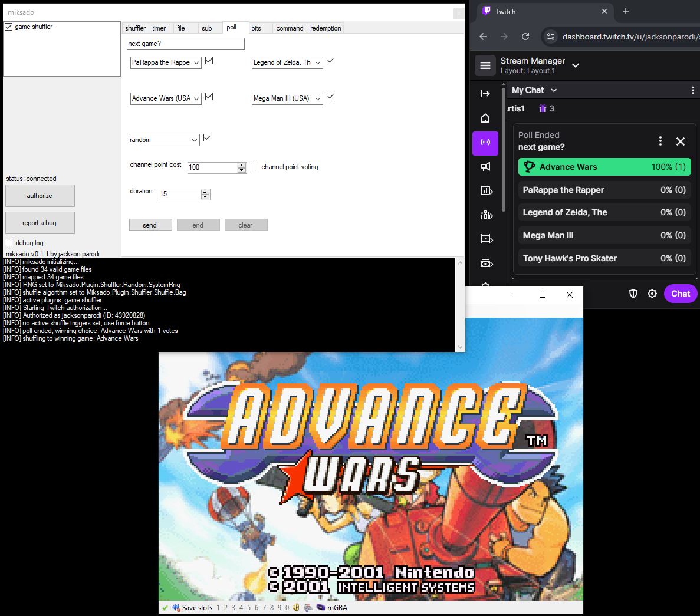The image size is (700, 616).
Task: Go forward in the browser
Action: pyautogui.click(x=504, y=37)
